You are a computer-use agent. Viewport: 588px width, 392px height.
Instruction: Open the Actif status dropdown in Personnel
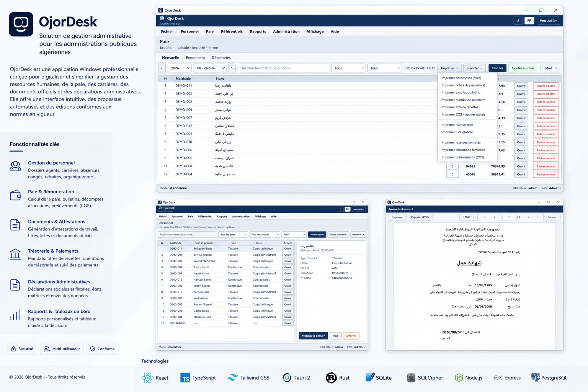tap(294, 235)
